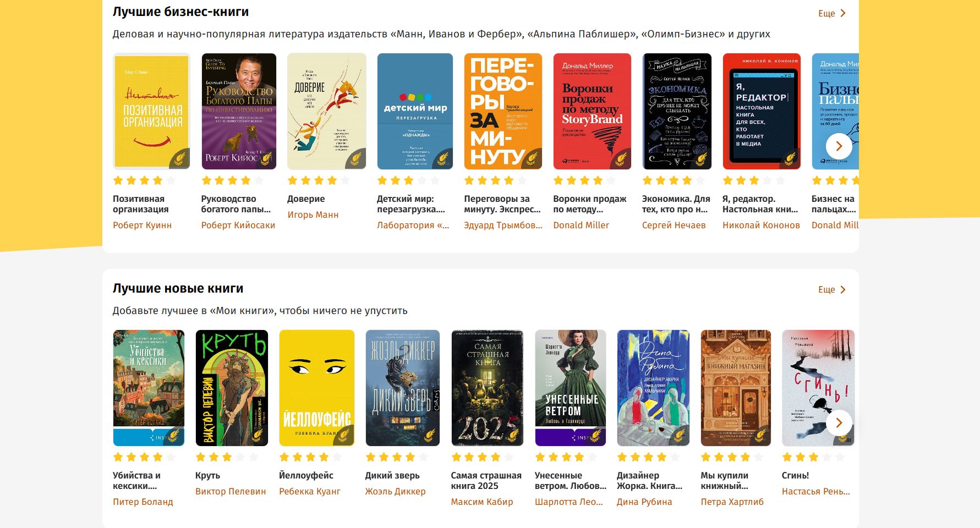
Task: Open title 'Детский мир: перезагрузка....'
Action: tap(411, 204)
